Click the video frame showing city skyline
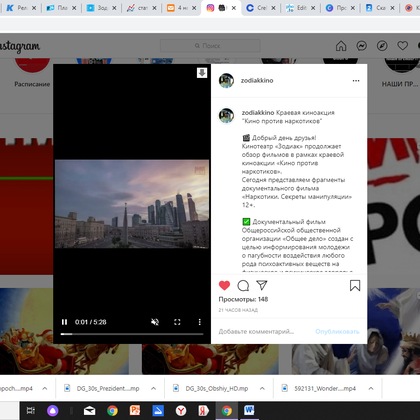Image resolution: width=420 pixels, height=420 pixels. [x=132, y=204]
